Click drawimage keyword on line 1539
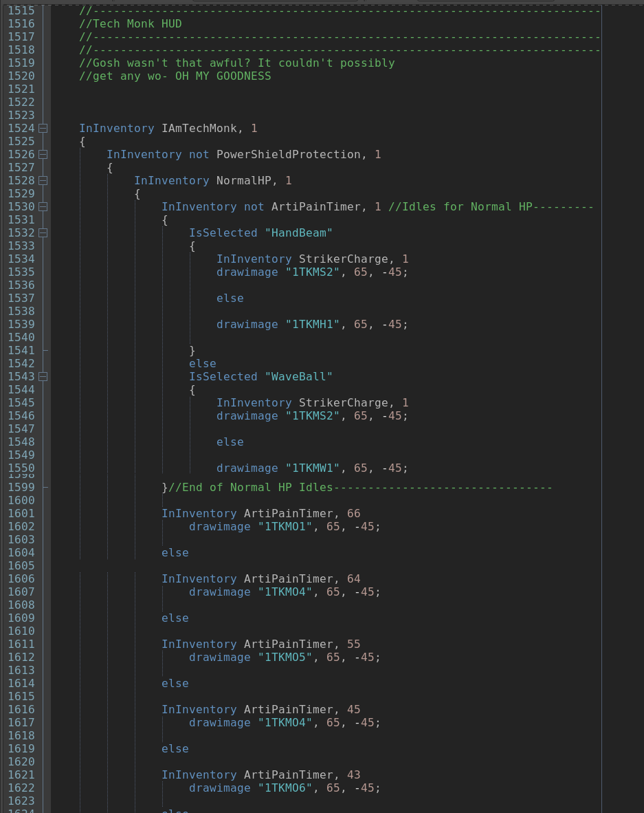644x813 pixels. (x=247, y=325)
